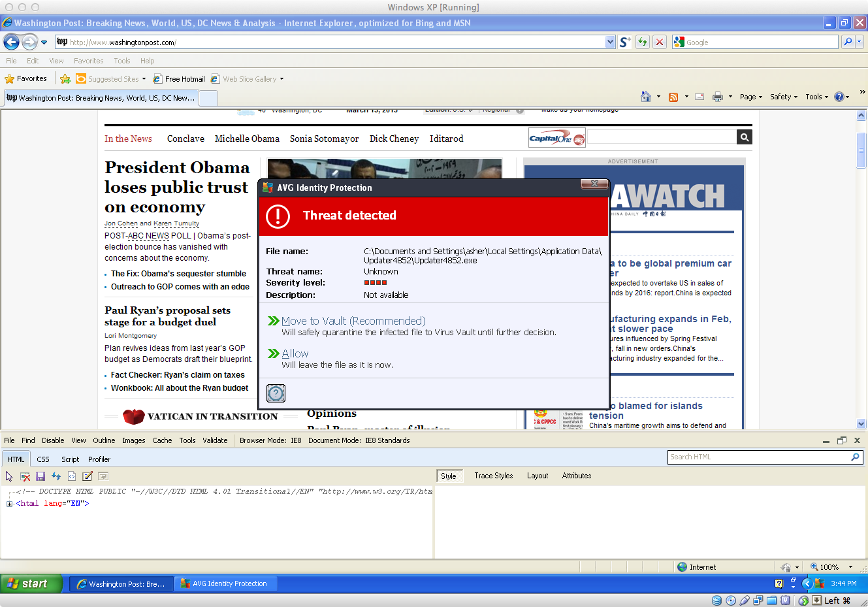868x607 pixels.
Task: Click the browser Refresh button with green arrows
Action: tap(643, 42)
